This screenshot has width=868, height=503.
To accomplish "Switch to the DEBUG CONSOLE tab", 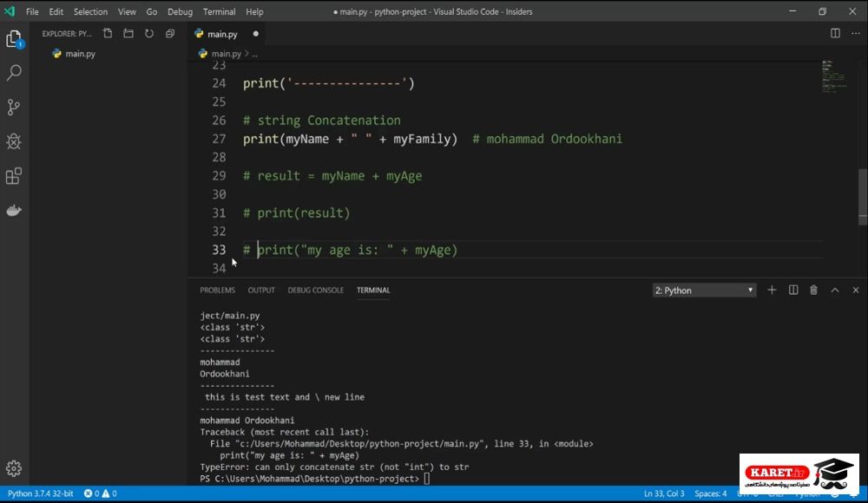I will point(316,290).
